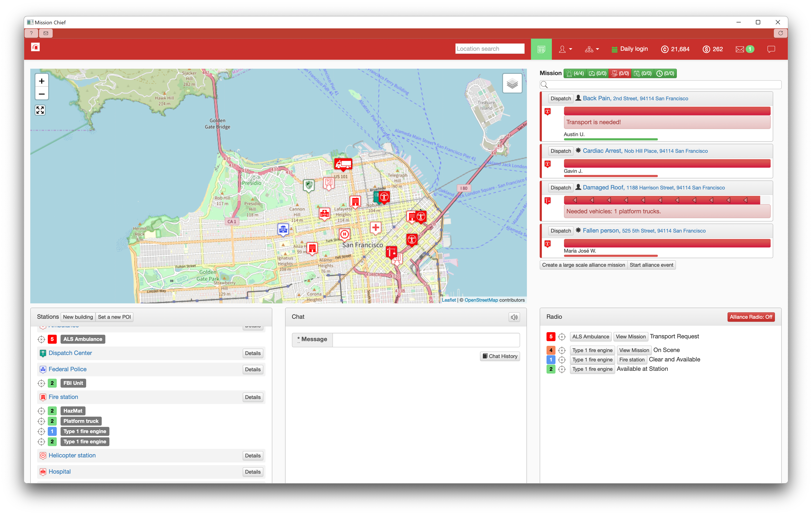Dispatch to the Cardiac Arrest mission

click(560, 151)
